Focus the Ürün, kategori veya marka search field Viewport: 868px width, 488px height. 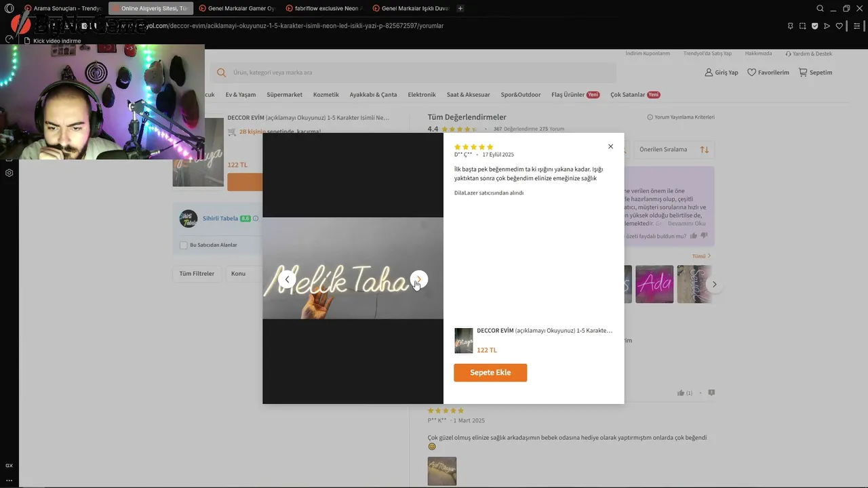point(414,73)
